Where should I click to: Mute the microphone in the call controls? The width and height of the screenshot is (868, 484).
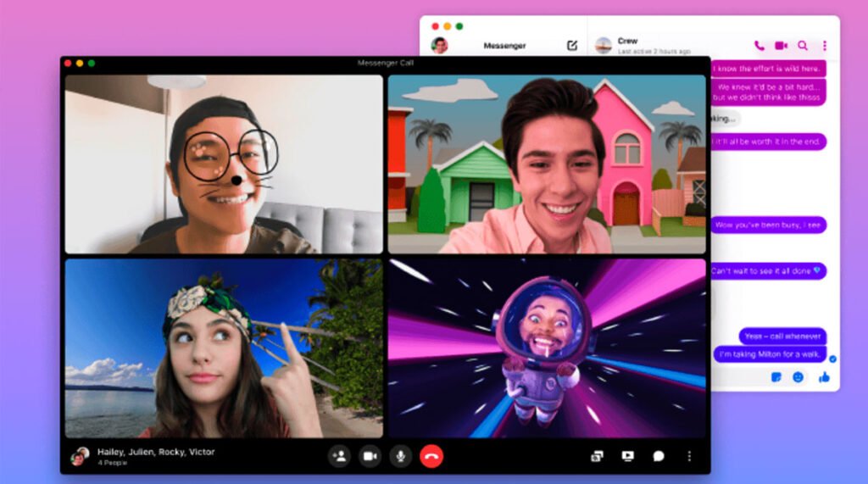[400, 456]
